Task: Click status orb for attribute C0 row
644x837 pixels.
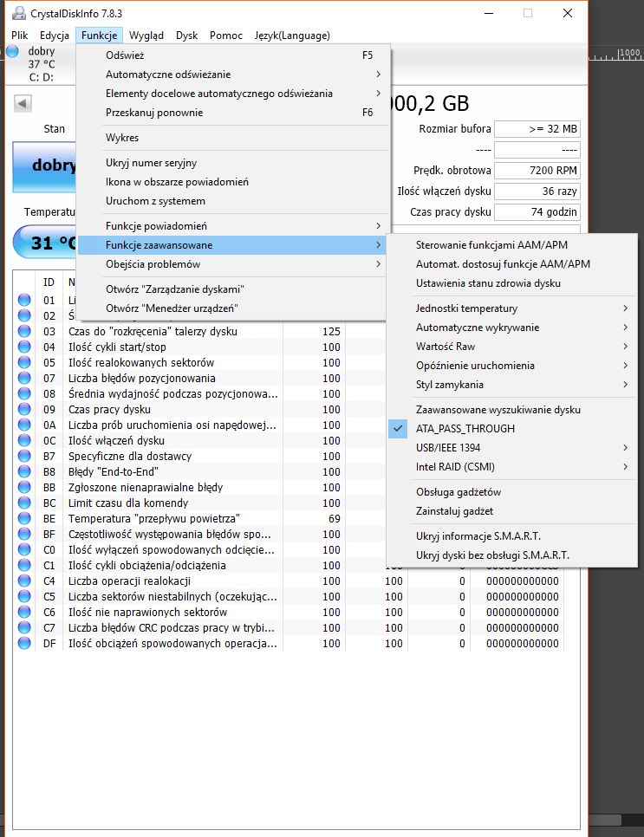Action: point(24,550)
